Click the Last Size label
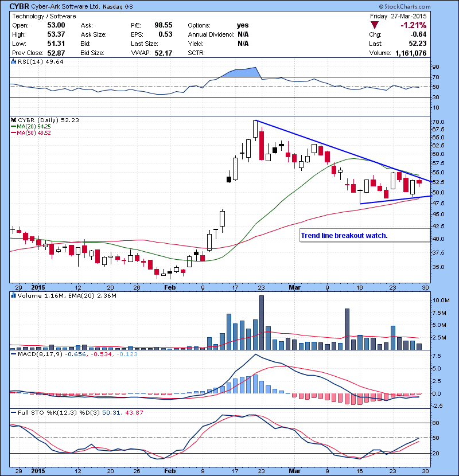459x476 pixels. (x=145, y=44)
